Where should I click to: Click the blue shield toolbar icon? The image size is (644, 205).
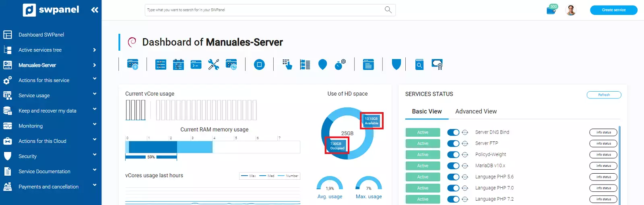coord(396,64)
